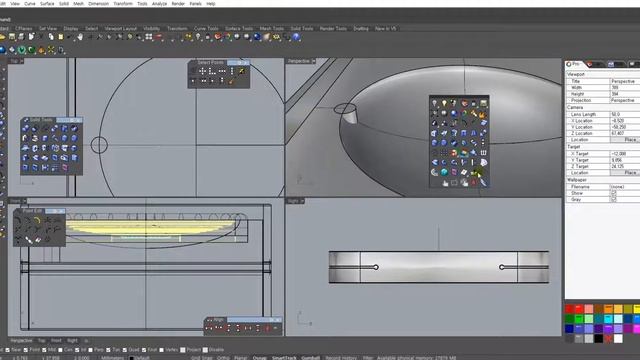Pick the white color swatch
Screen dimensions: 640x360
[618, 338]
